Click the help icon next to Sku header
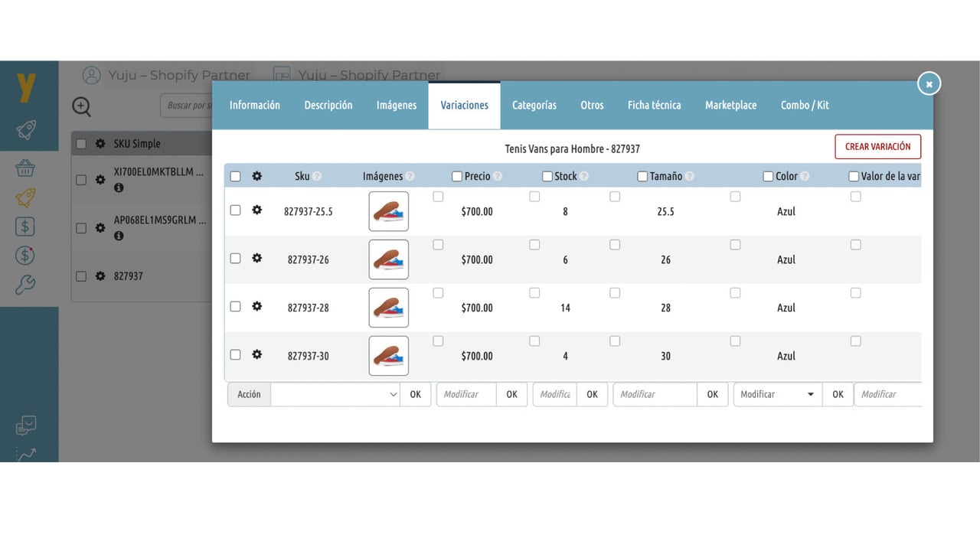This screenshot has height=551, width=980. 317,176
